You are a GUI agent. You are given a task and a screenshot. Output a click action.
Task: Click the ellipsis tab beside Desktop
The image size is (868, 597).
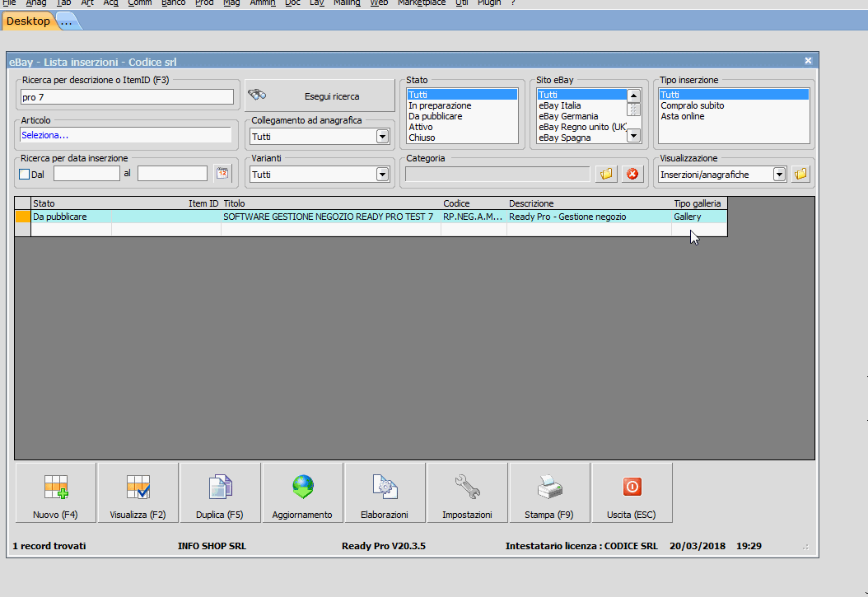coord(67,22)
